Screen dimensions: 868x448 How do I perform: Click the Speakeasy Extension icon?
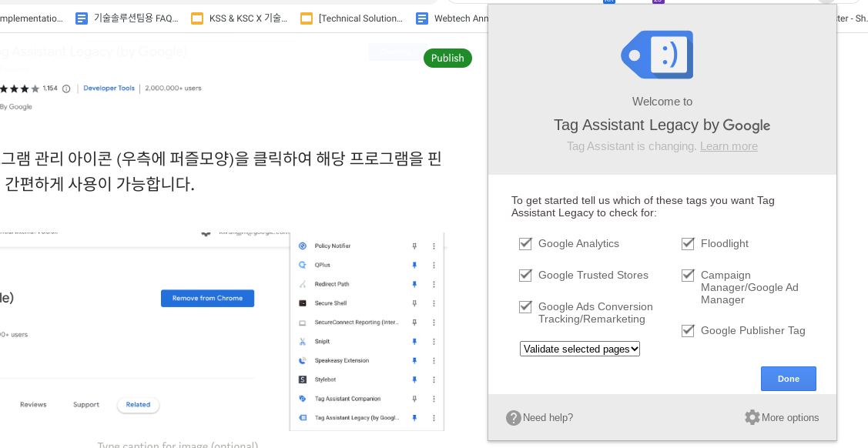tap(302, 360)
